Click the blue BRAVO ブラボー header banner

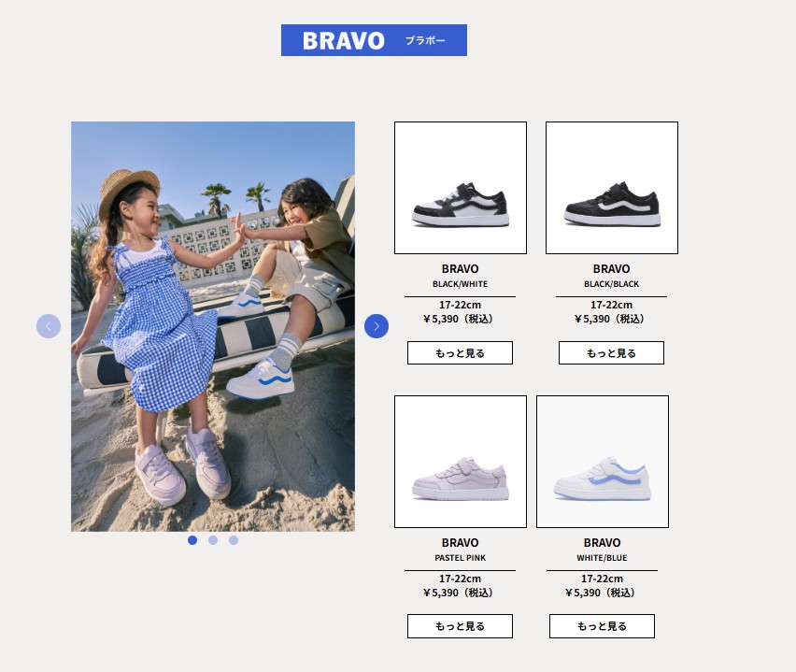[374, 40]
